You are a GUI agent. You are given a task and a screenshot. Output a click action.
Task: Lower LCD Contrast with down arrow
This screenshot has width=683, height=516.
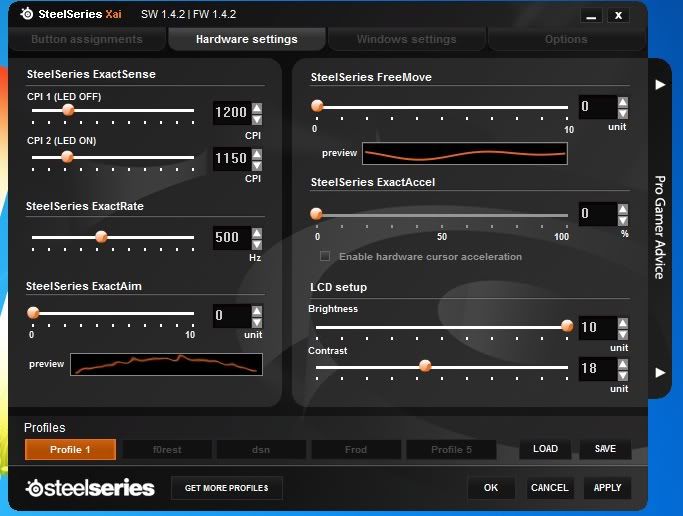(623, 375)
